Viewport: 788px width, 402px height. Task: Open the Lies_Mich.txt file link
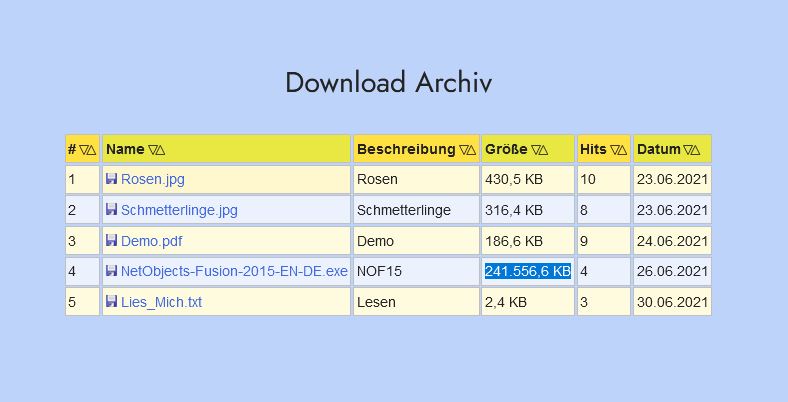(x=161, y=303)
